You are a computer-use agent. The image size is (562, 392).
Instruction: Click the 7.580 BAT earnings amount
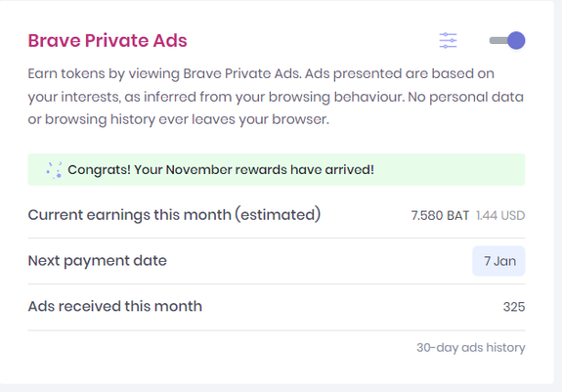[440, 215]
